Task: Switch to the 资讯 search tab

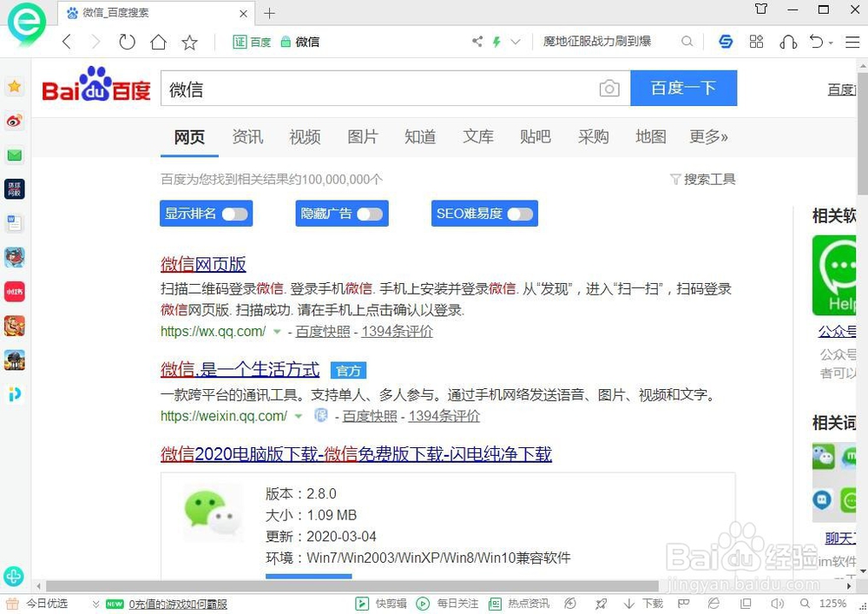Action: point(247,136)
